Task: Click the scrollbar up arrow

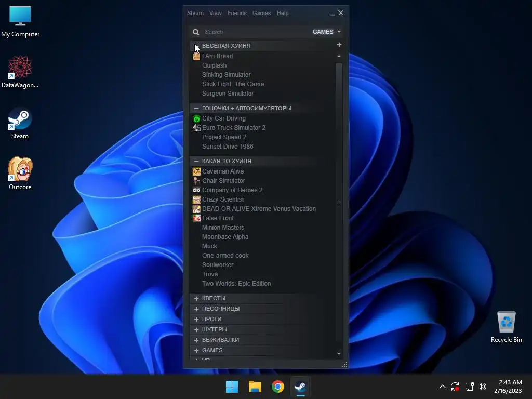Action: click(x=339, y=56)
